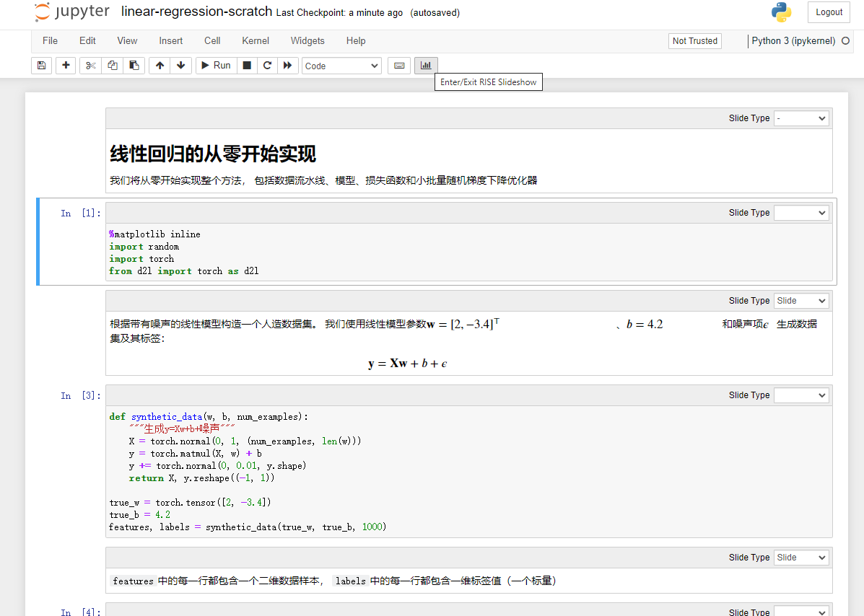Screen dimensions: 864x616
Task: Paste cells below
Action: click(x=134, y=66)
